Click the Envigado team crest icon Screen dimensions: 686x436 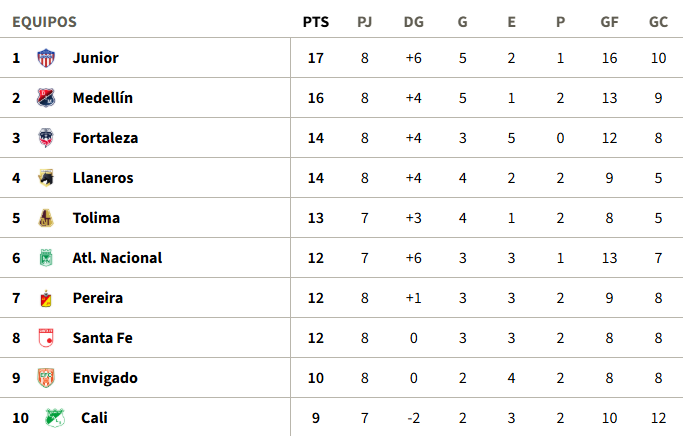46,378
